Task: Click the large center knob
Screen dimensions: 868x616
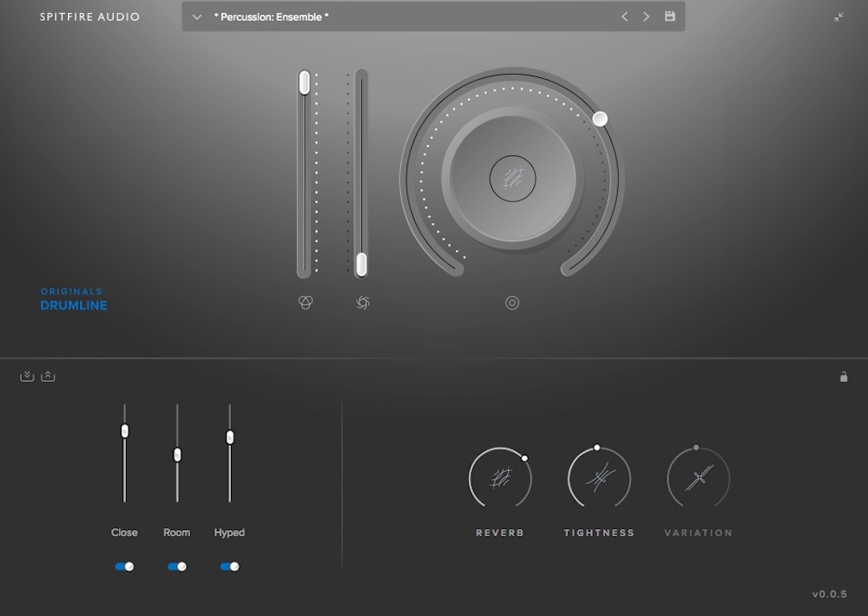Action: 512,180
